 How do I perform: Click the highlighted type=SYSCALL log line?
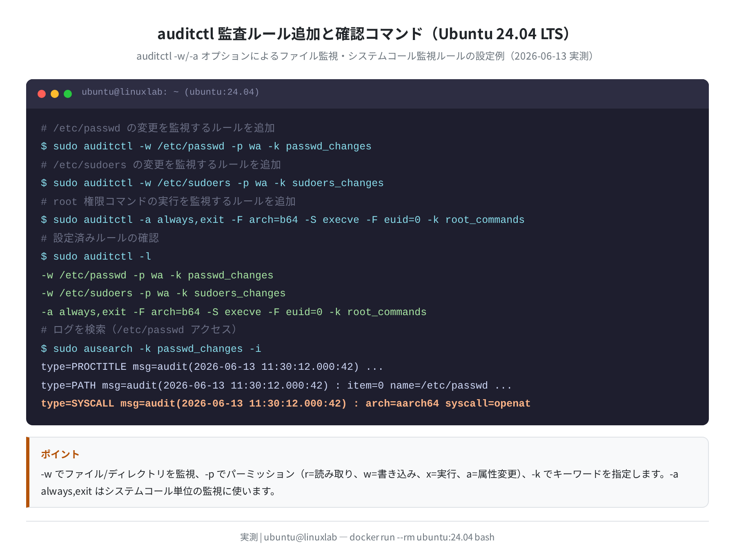(286, 404)
